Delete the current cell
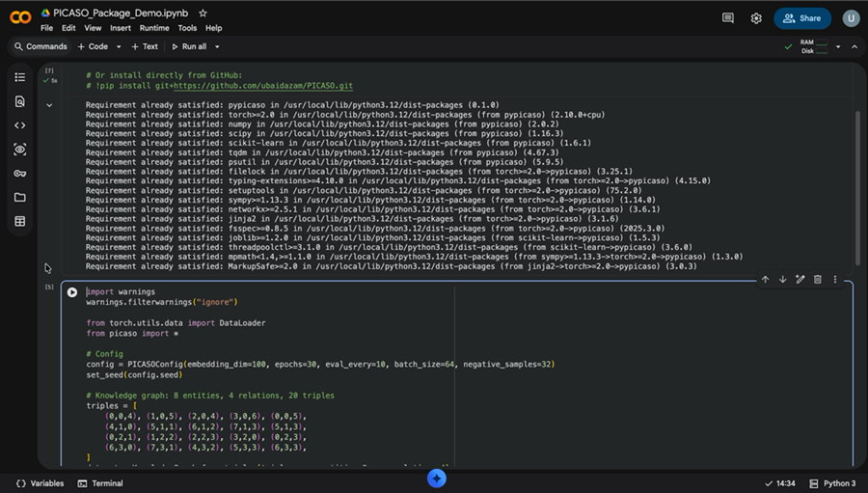 pyautogui.click(x=818, y=280)
